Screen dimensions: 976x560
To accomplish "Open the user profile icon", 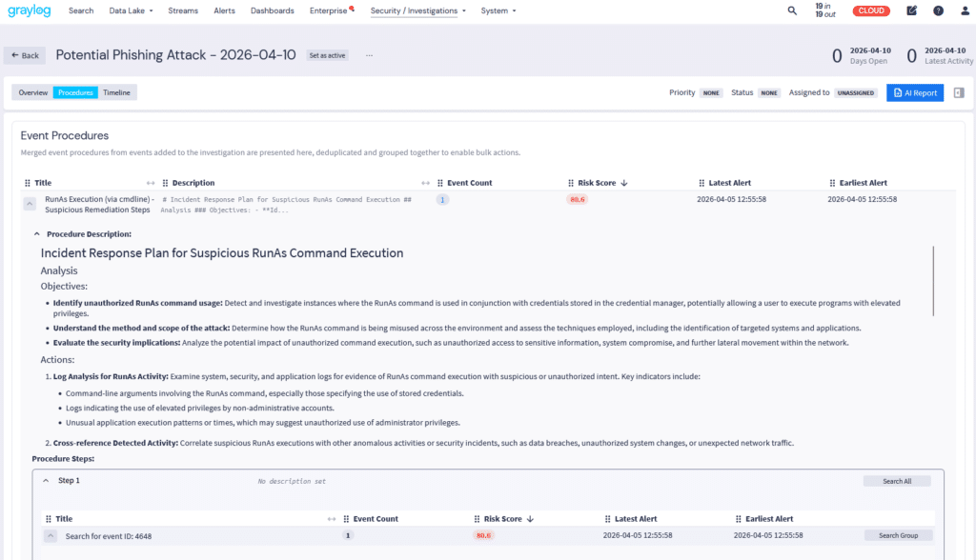I will point(963,10).
